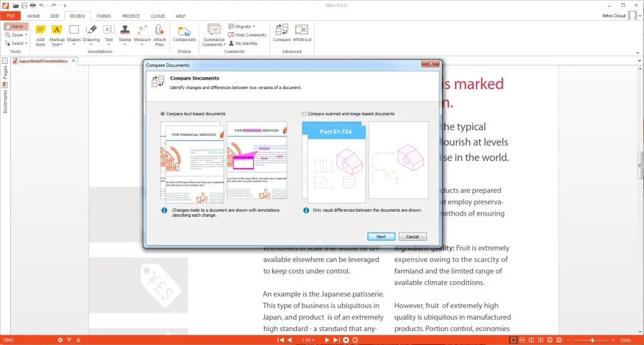Customize quick access toolbar dropdown
This screenshot has height=345, width=644.
click(65, 5)
